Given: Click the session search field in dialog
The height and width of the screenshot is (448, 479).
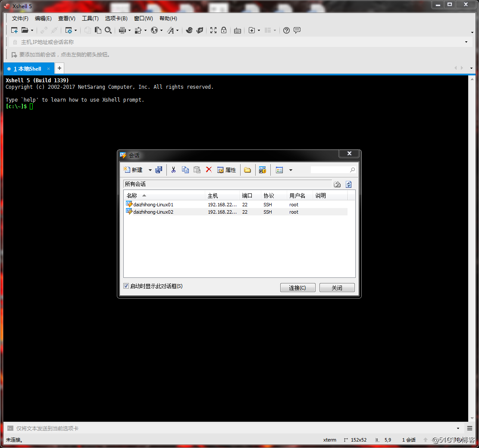Looking at the screenshot, I should tap(333, 170).
